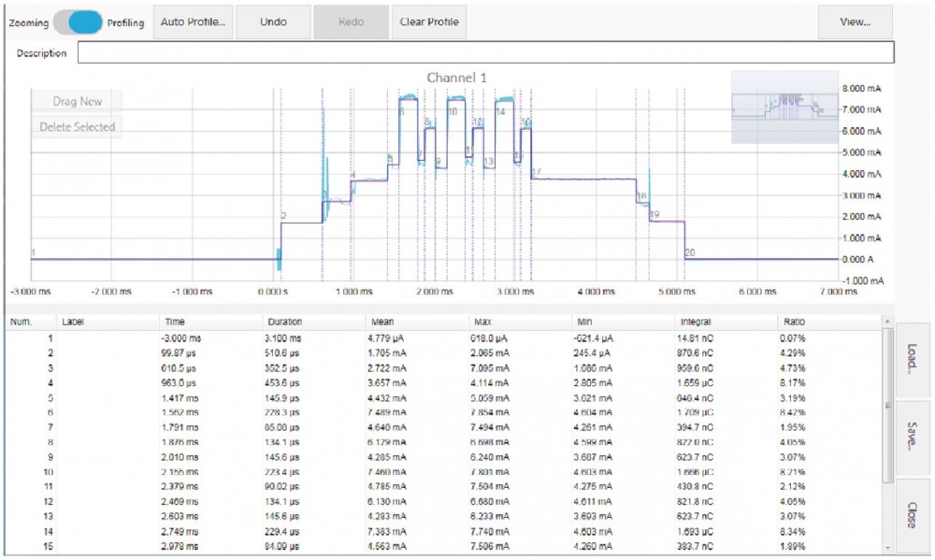The height and width of the screenshot is (560, 935).
Task: Click Duration cell "510.6 µs"
Action: [282, 353]
